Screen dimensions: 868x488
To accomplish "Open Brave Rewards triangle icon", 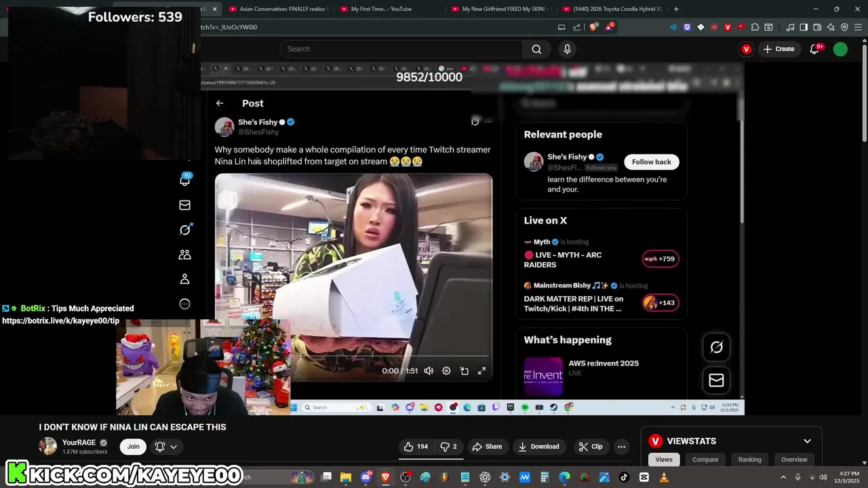I will tap(609, 27).
